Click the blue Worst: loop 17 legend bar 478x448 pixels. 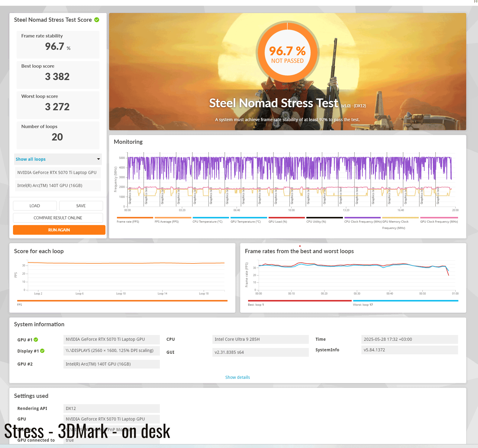[x=405, y=301]
